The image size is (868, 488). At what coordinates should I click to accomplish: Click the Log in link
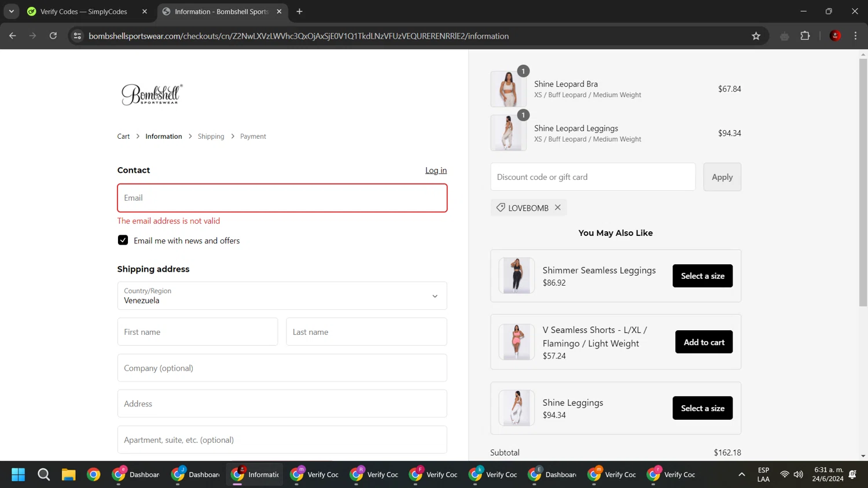click(x=436, y=171)
